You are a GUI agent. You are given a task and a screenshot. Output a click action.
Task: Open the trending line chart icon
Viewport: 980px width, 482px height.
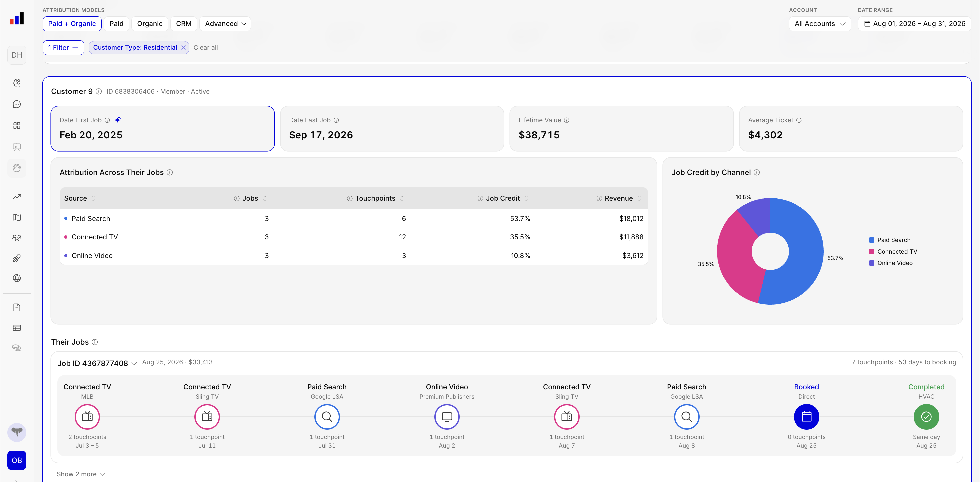click(x=17, y=197)
